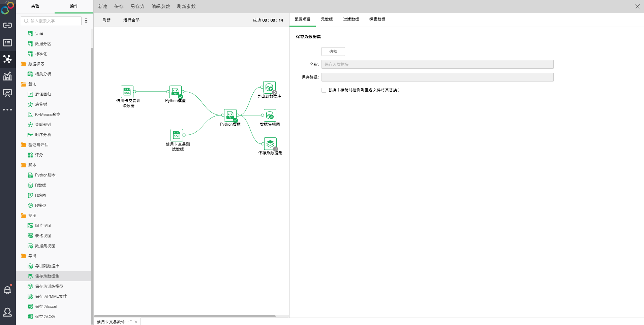Focus the 名称 input field
The height and width of the screenshot is (325, 644).
[x=437, y=64]
